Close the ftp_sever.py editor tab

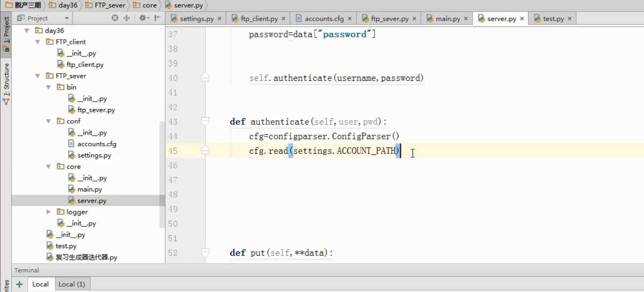(414, 18)
